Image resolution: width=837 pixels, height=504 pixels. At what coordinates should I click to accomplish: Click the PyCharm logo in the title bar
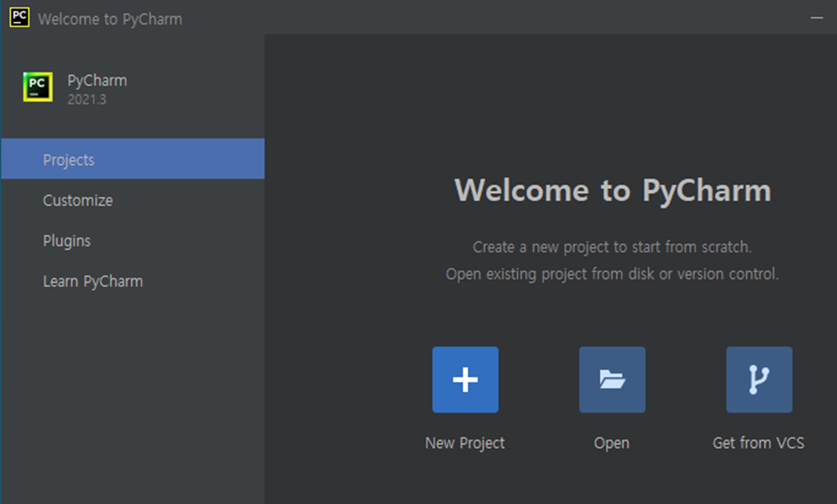tap(19, 17)
